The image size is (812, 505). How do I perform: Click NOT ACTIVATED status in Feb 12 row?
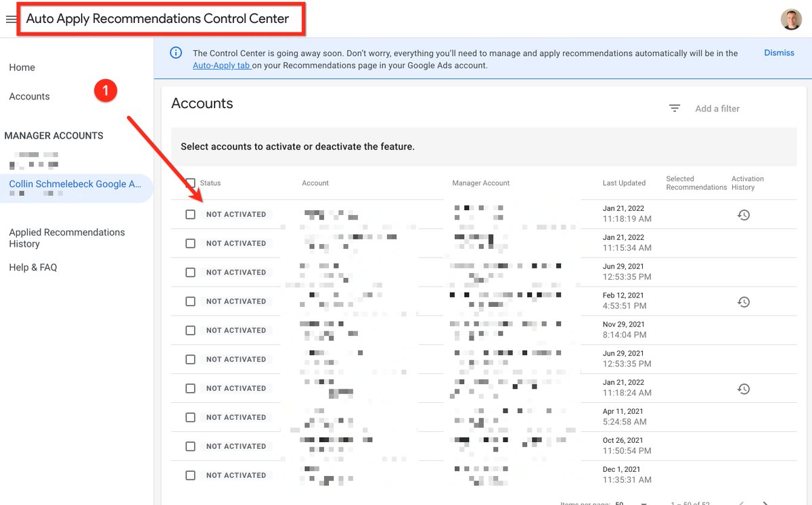(236, 302)
